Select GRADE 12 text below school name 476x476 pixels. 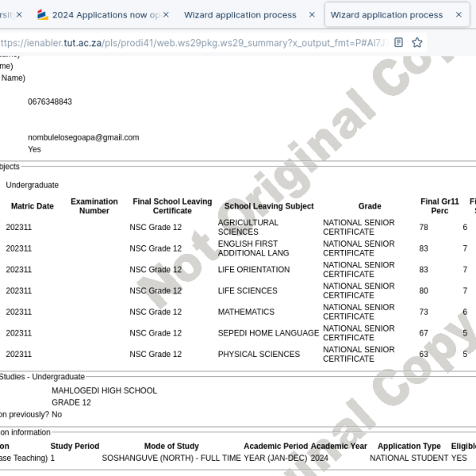click(71, 402)
